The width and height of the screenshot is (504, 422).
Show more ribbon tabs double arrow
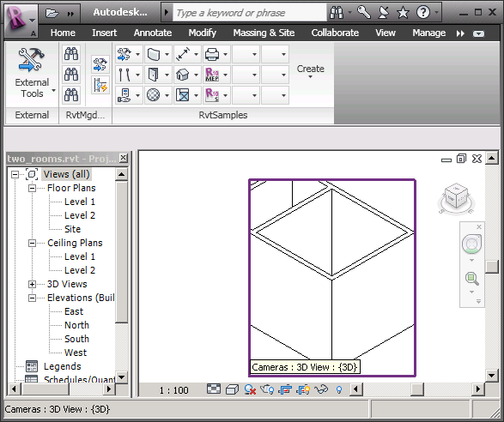point(460,33)
